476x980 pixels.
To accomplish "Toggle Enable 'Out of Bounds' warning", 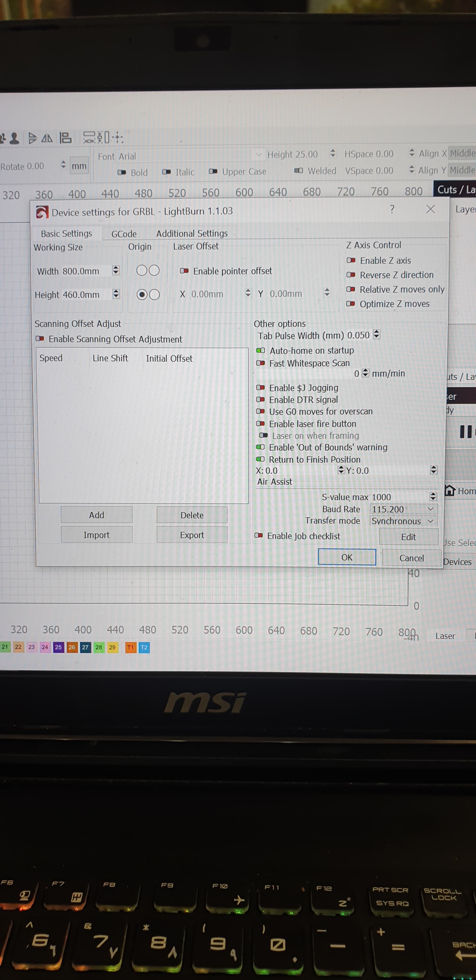I will (x=260, y=447).
